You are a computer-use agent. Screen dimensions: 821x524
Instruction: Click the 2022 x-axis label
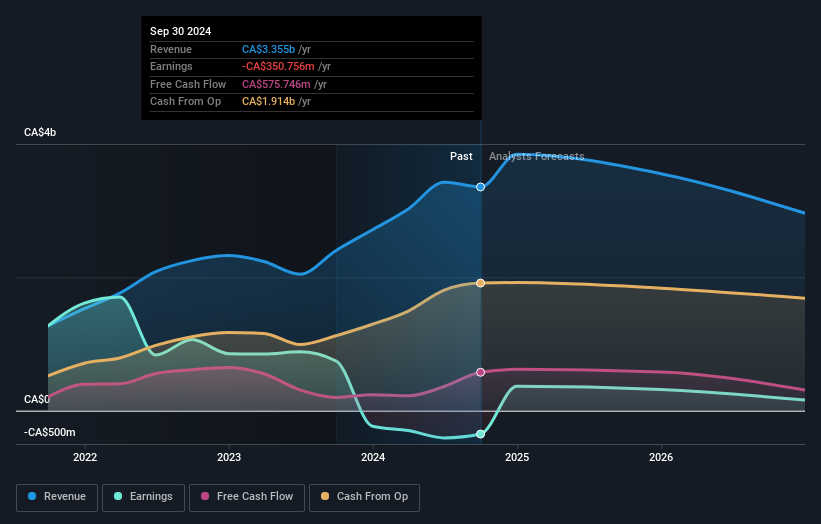pos(85,458)
